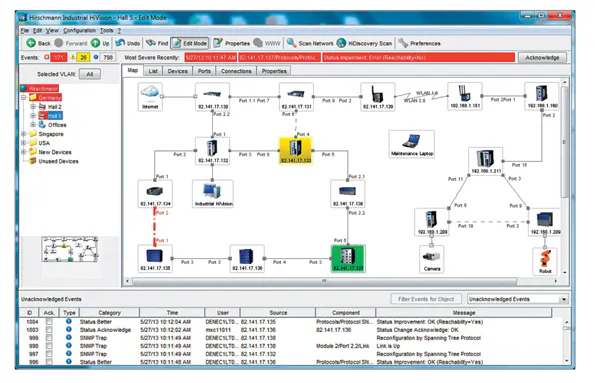
Task: Open the Configuration menu
Action: click(79, 30)
